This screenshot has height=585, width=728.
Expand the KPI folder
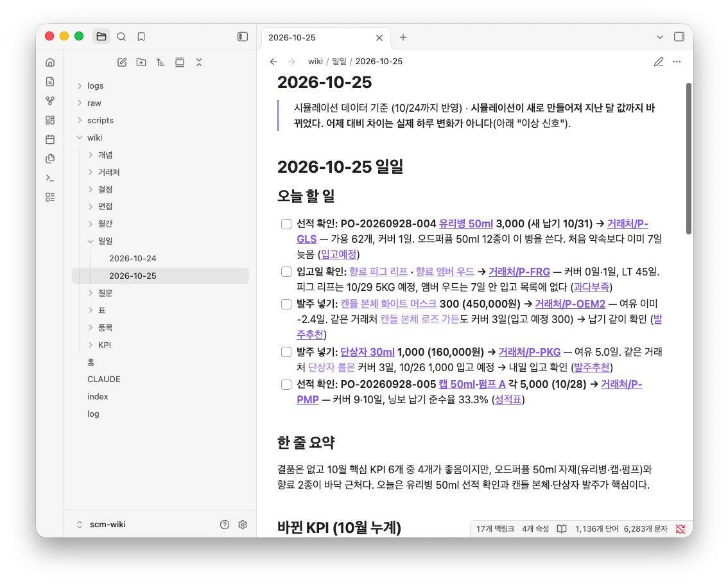click(160, 345)
